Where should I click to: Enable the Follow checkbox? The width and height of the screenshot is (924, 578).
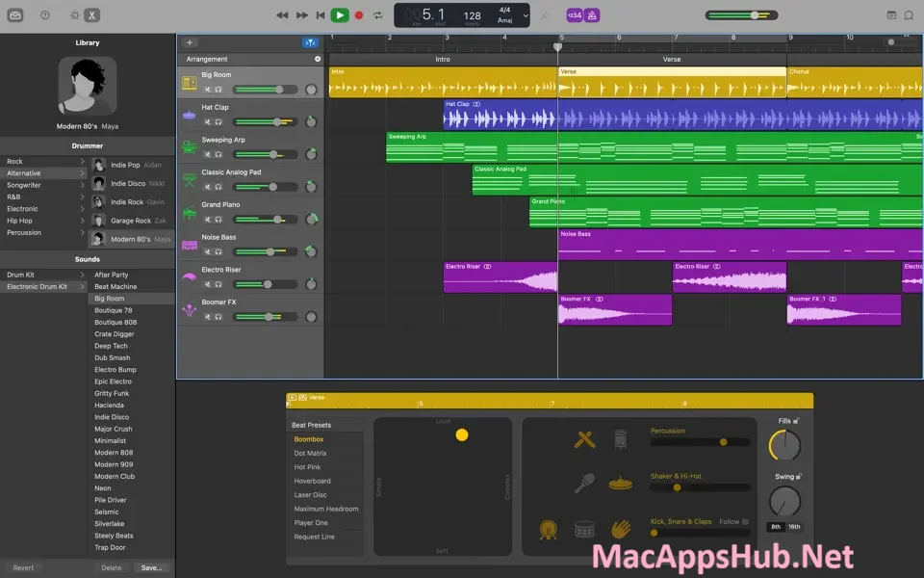(x=745, y=521)
